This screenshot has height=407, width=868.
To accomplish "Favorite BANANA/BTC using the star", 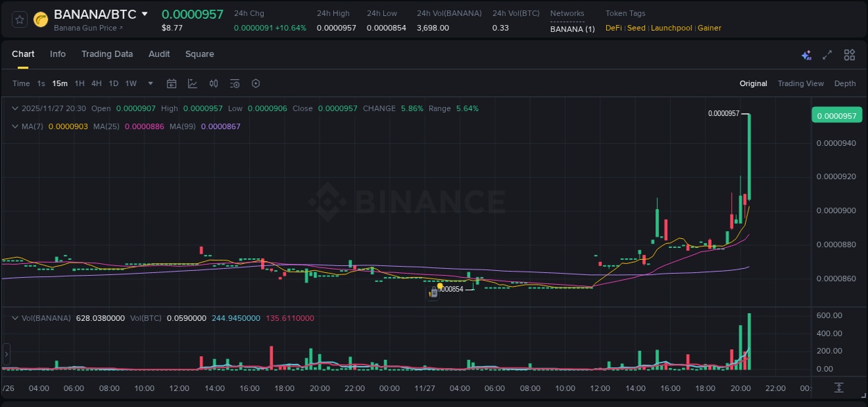I will [x=19, y=19].
